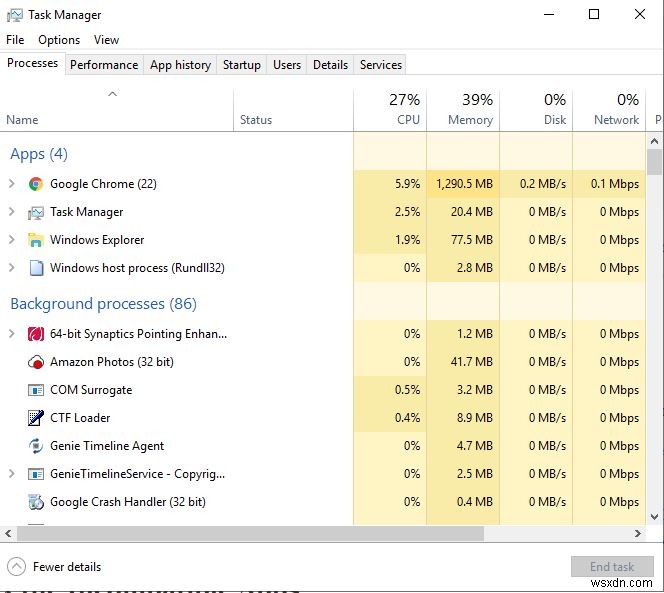Switch to the App history tab
The height and width of the screenshot is (593, 664).
[180, 65]
